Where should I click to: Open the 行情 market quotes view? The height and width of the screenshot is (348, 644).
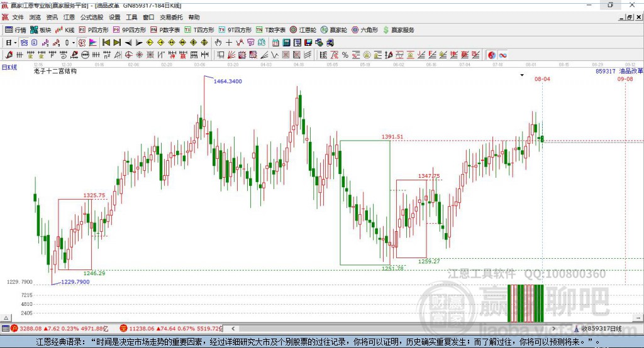pyautogui.click(x=16, y=30)
